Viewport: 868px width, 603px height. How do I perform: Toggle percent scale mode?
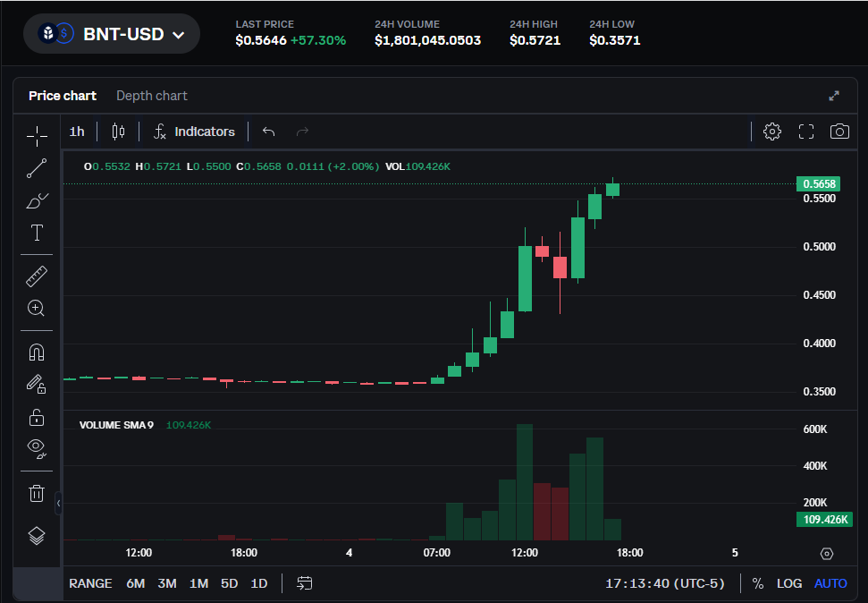point(758,583)
